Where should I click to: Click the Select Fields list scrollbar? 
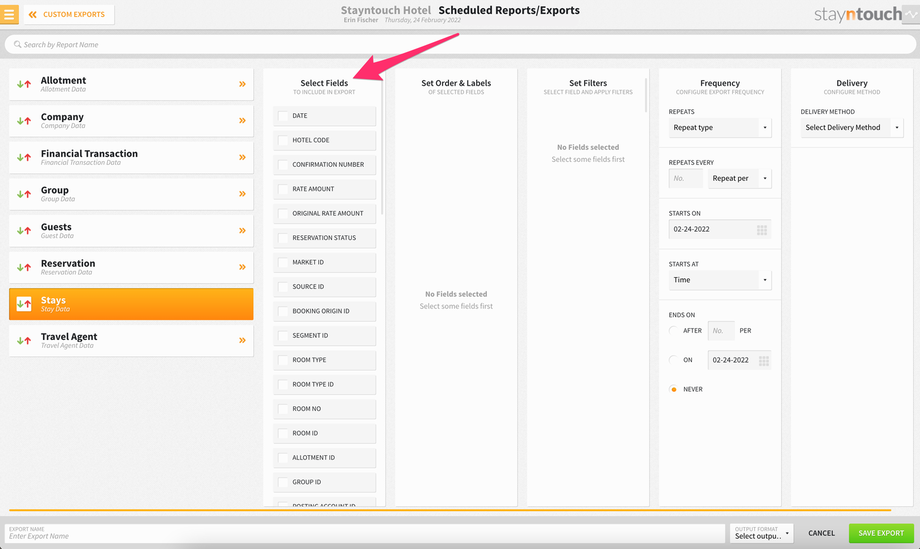click(x=383, y=147)
